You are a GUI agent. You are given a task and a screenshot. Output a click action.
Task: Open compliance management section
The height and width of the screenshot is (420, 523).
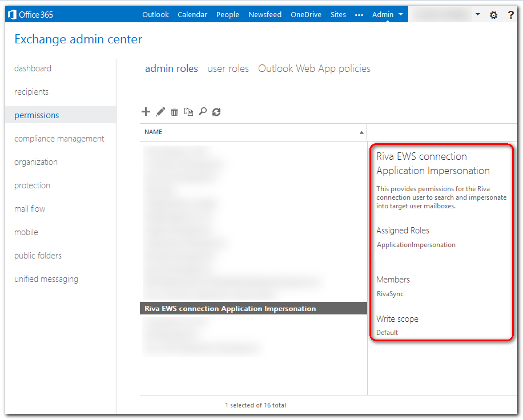pyautogui.click(x=59, y=138)
